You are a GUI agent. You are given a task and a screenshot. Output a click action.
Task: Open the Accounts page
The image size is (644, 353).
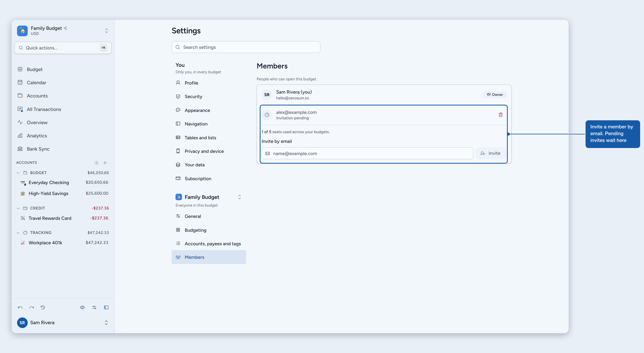click(x=63, y=96)
